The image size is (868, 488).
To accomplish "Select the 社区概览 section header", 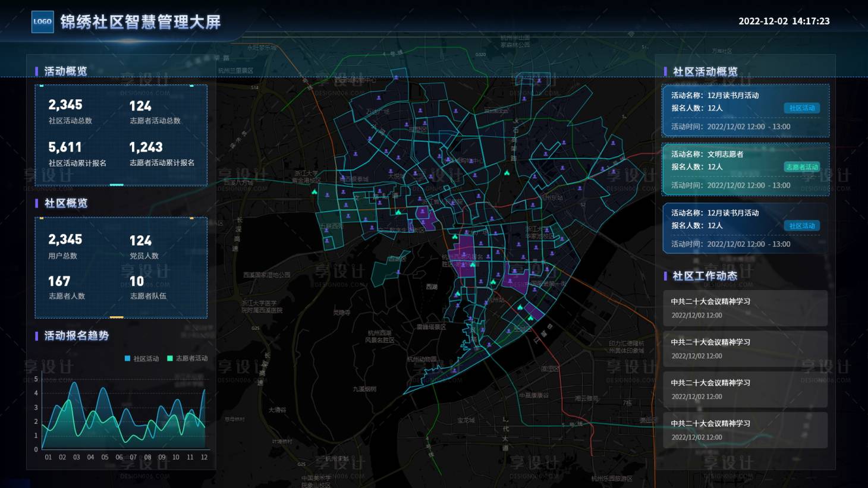I will point(65,203).
